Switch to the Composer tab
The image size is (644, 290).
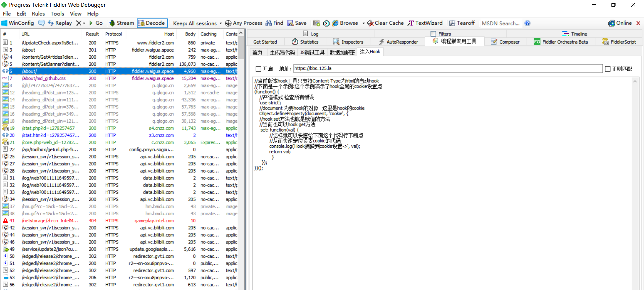pos(505,42)
